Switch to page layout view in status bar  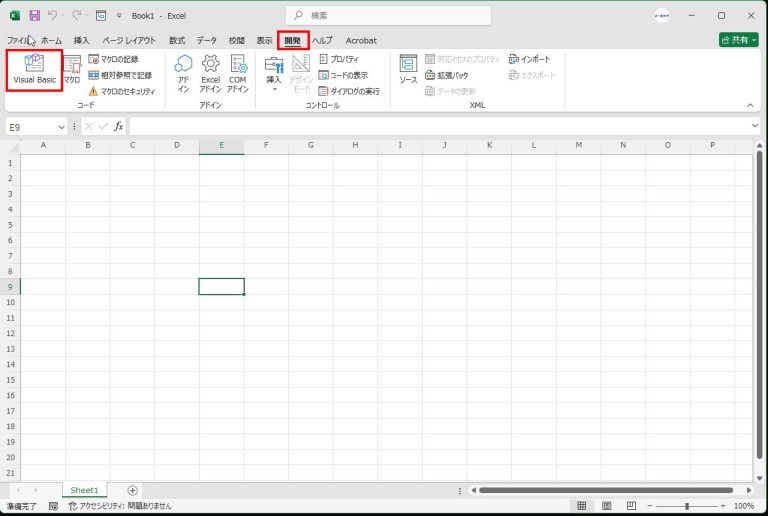pos(607,506)
